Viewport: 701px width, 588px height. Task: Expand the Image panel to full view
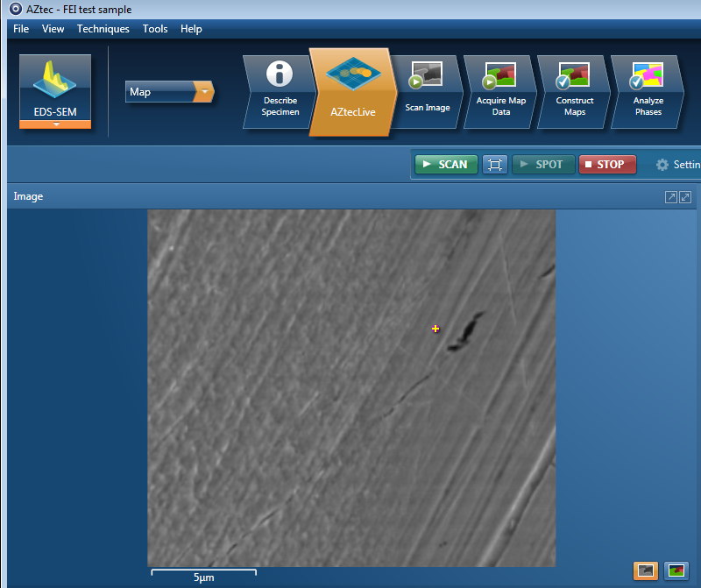[x=685, y=197]
